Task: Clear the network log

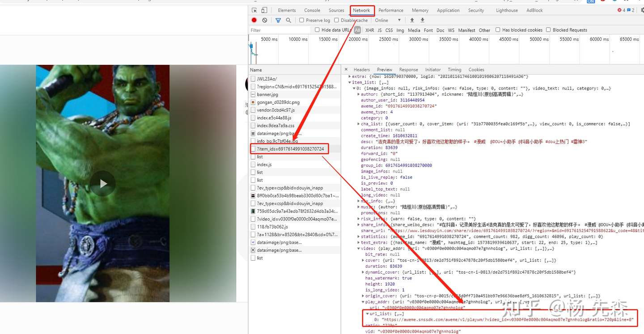Action: pyautogui.click(x=265, y=20)
